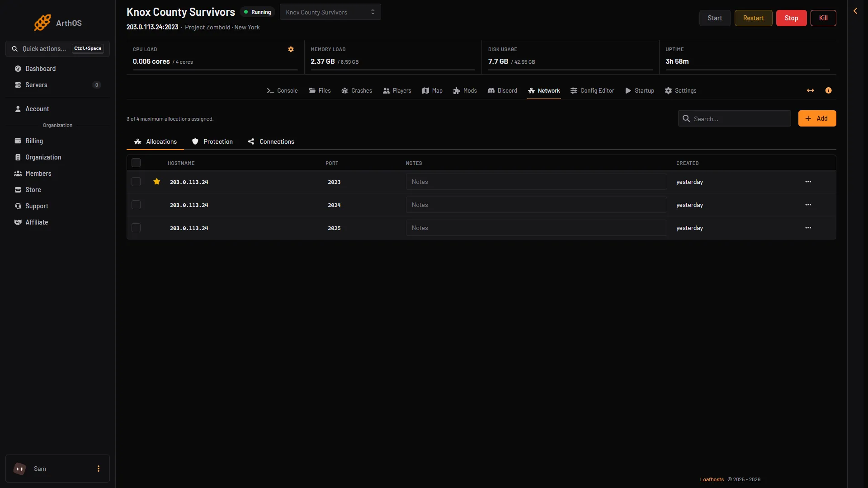Click the info icon beside tabs
Screen dimensions: 868x488
828,91
